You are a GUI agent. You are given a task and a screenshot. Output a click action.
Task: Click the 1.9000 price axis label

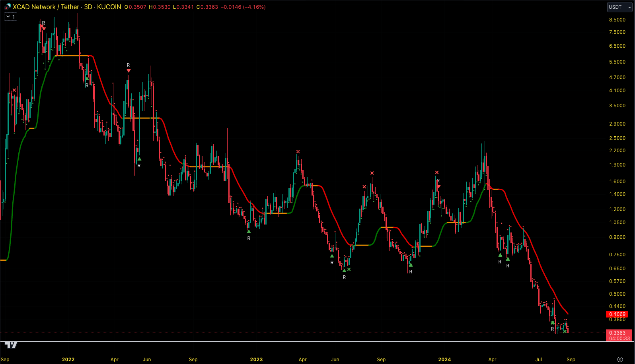pyautogui.click(x=617, y=165)
